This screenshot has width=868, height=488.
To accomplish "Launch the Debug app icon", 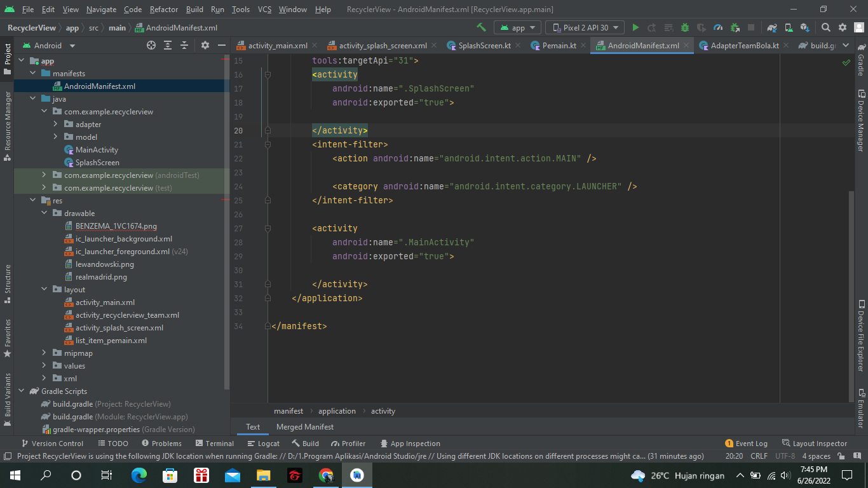I will coord(684,28).
